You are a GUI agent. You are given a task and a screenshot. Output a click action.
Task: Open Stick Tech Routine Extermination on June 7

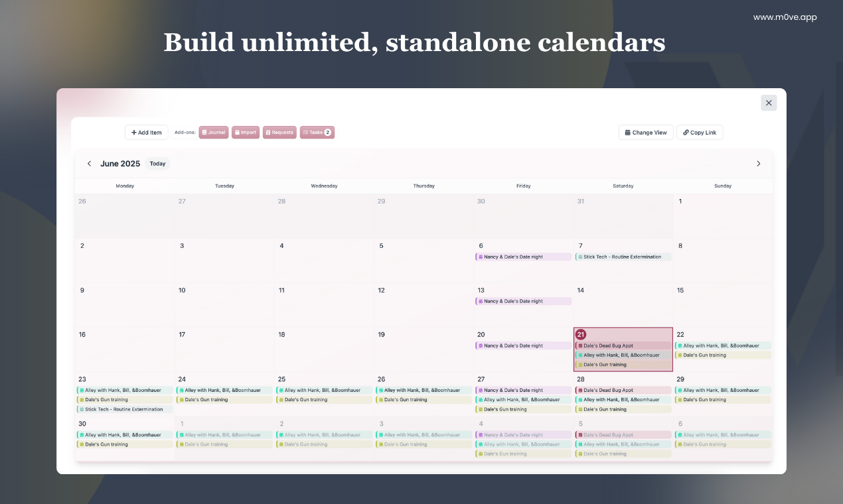coord(623,257)
